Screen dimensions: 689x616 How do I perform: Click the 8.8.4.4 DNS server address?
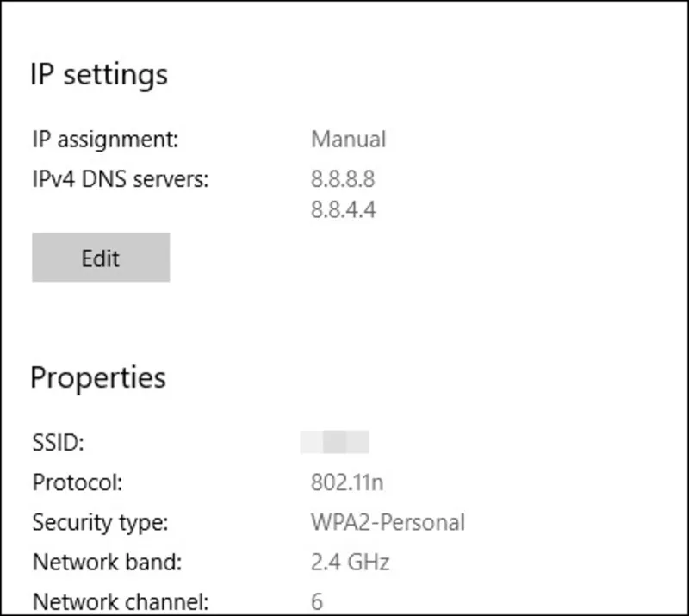[x=343, y=208]
